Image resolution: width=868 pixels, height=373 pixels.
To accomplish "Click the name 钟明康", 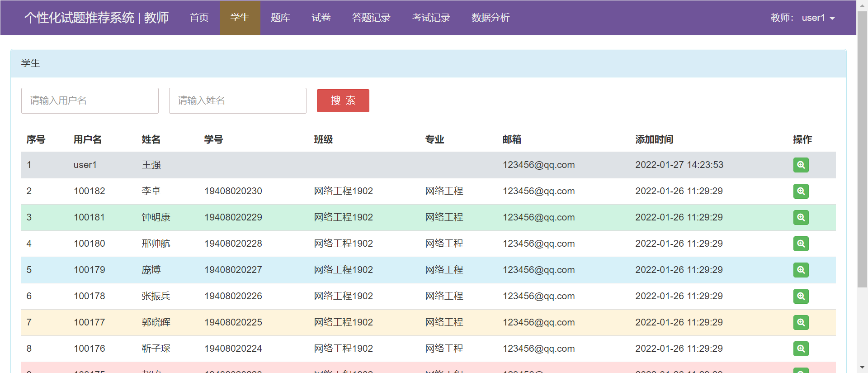I will pyautogui.click(x=156, y=217).
